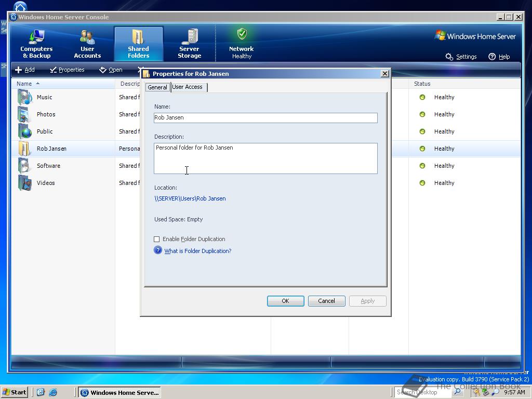Click Photos row healthy status indicator
This screenshot has height=399, width=532.
click(x=422, y=114)
